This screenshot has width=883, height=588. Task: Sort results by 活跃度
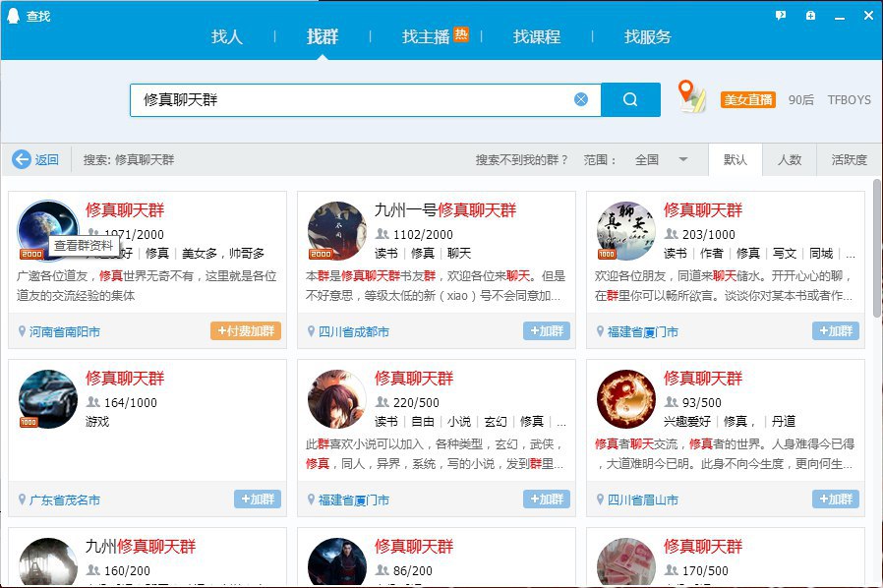point(849,159)
